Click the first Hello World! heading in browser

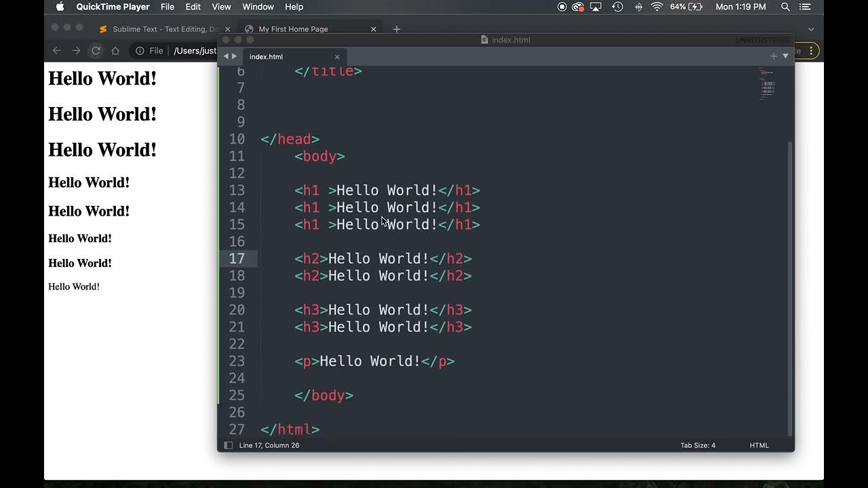102,78
